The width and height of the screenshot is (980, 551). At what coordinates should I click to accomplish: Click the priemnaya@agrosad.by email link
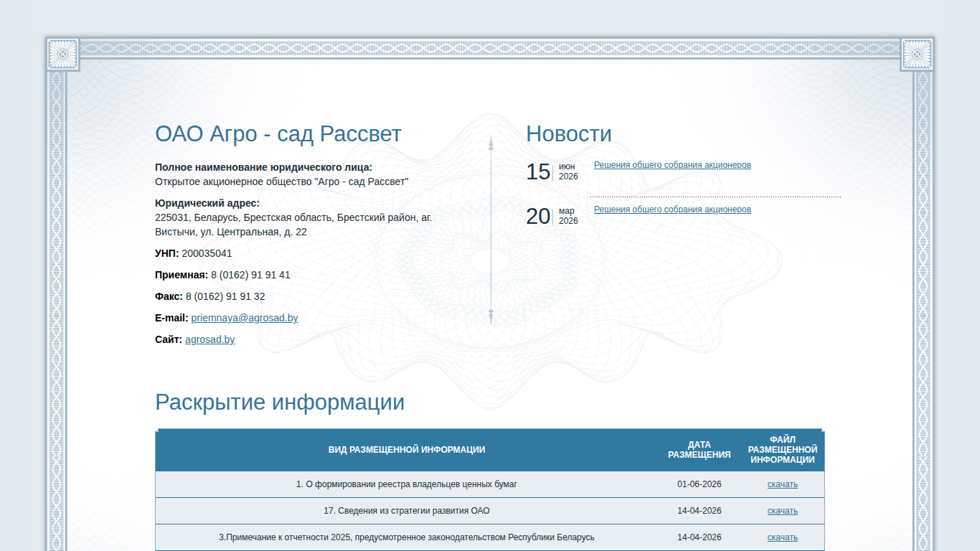(245, 318)
